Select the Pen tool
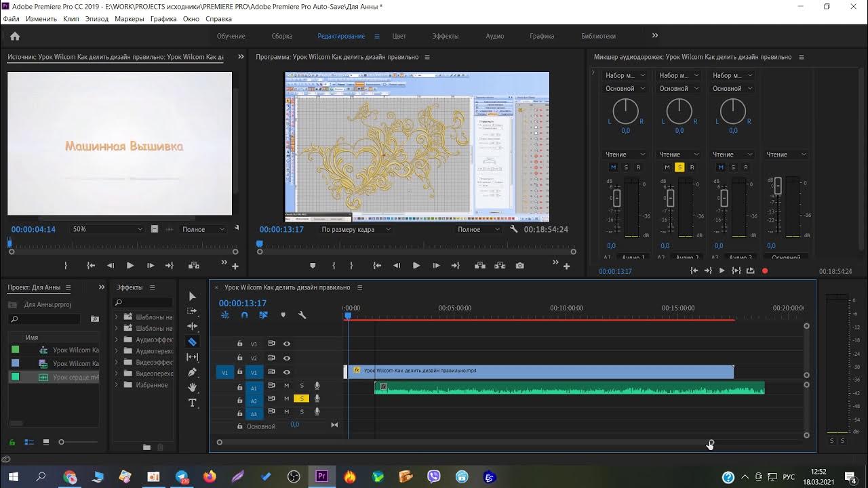This screenshot has width=868, height=488. point(192,372)
